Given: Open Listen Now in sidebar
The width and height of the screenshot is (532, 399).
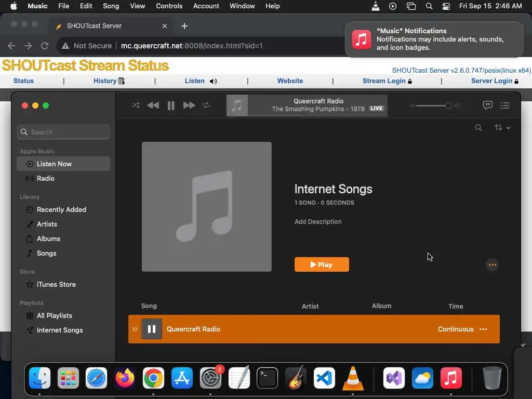Looking at the screenshot, I should coord(63,164).
